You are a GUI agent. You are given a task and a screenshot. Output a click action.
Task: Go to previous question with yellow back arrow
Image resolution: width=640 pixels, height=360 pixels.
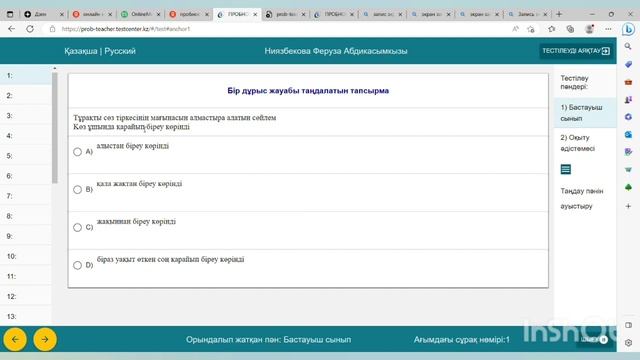point(15,339)
